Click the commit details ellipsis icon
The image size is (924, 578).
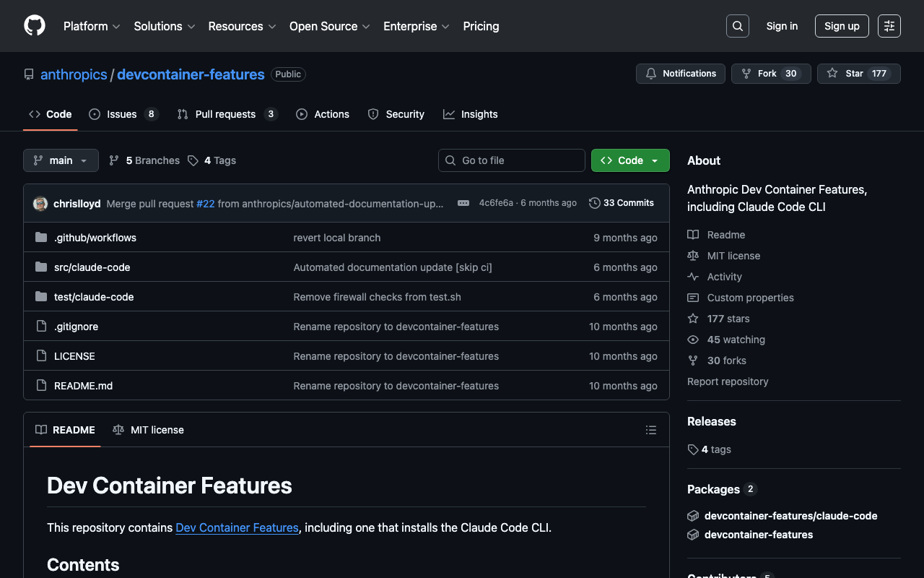pyautogui.click(x=463, y=203)
